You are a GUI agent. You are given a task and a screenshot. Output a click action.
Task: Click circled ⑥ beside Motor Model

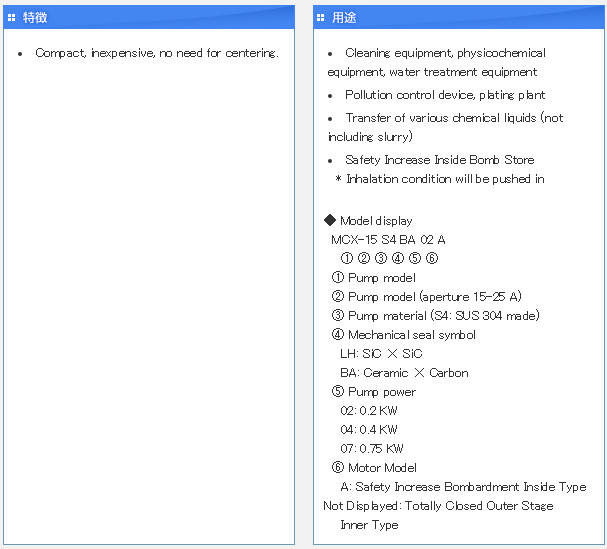tap(337, 468)
